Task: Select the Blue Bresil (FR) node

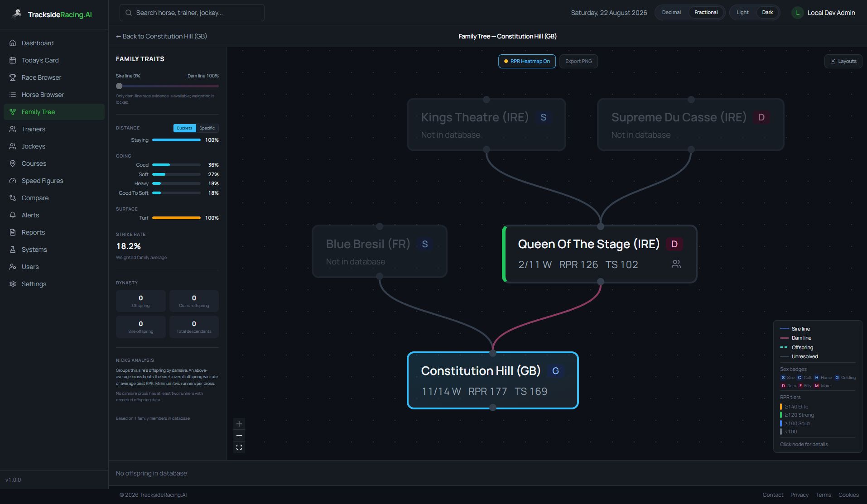Action: (x=380, y=251)
